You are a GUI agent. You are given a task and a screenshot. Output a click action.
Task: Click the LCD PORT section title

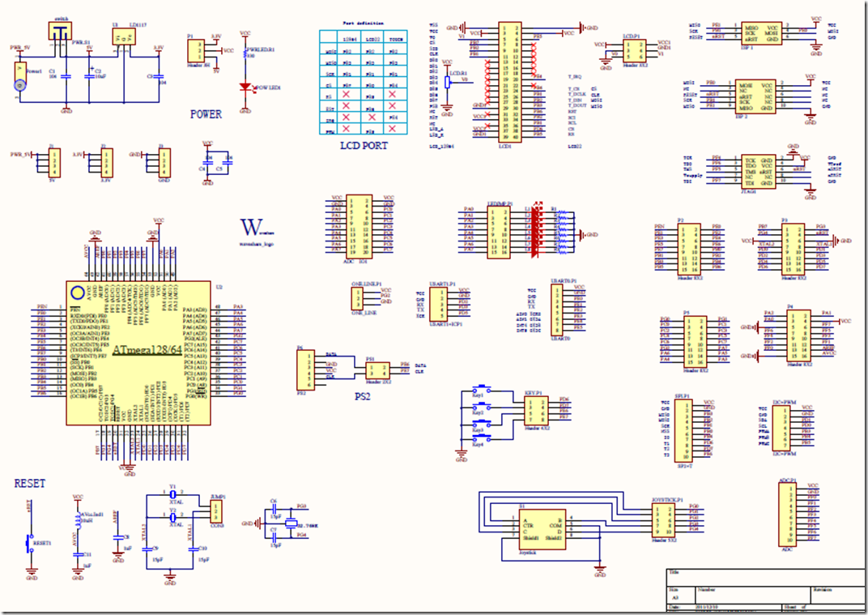point(363,145)
